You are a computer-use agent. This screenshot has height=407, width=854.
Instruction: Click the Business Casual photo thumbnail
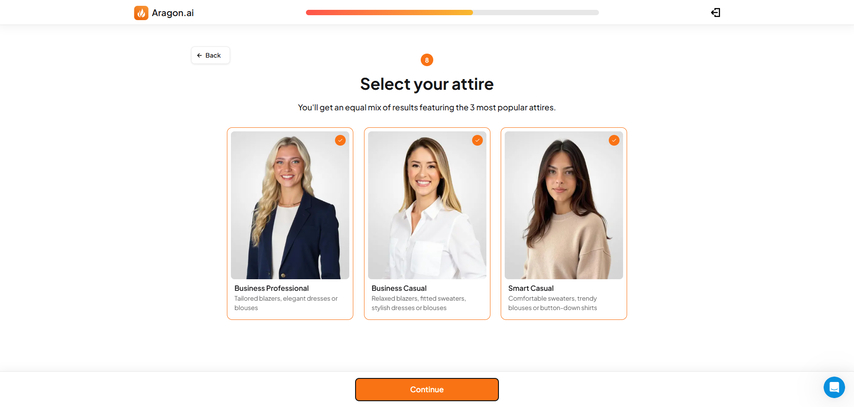pyautogui.click(x=427, y=205)
